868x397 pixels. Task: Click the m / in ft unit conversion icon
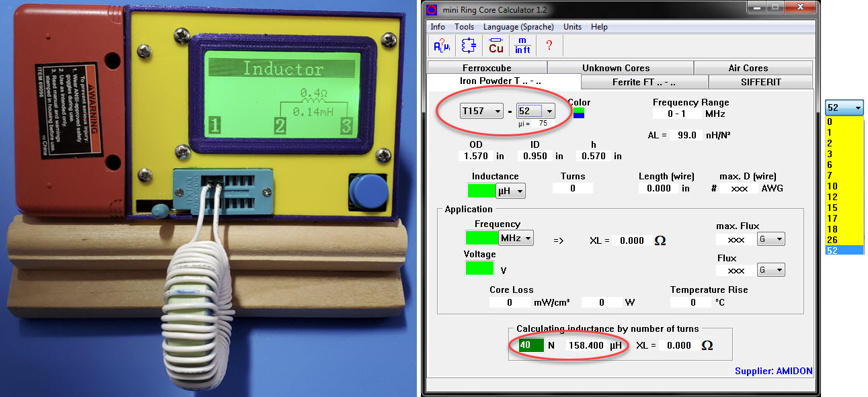click(x=522, y=46)
